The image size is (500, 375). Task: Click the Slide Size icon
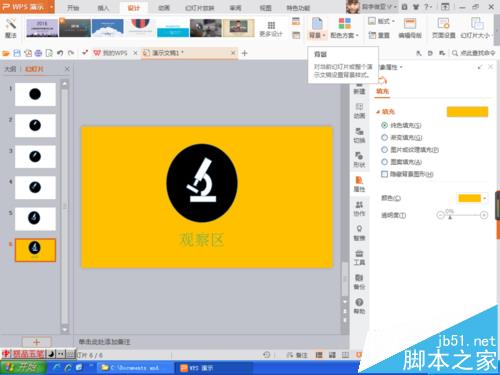pyautogui.click(x=477, y=24)
